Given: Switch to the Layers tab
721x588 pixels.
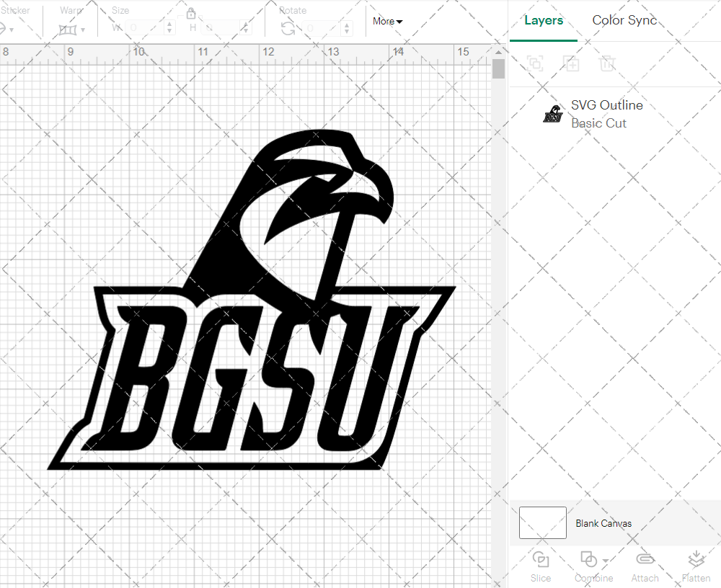Looking at the screenshot, I should pos(544,20).
